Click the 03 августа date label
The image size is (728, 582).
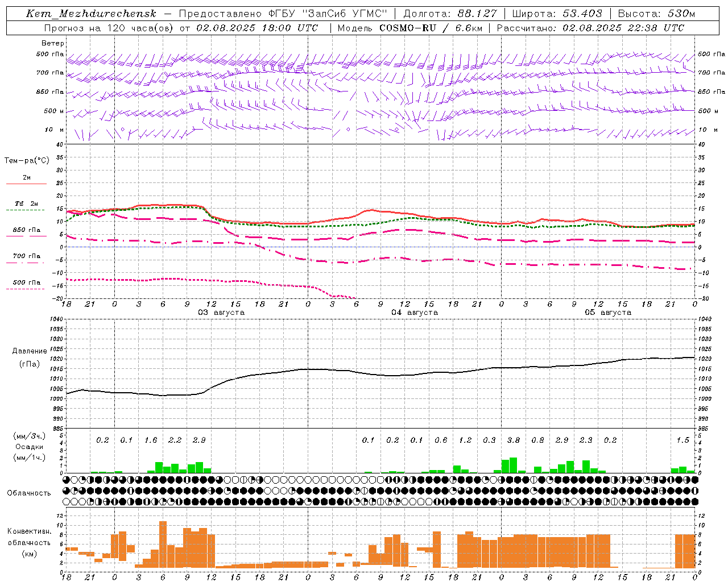click(221, 313)
